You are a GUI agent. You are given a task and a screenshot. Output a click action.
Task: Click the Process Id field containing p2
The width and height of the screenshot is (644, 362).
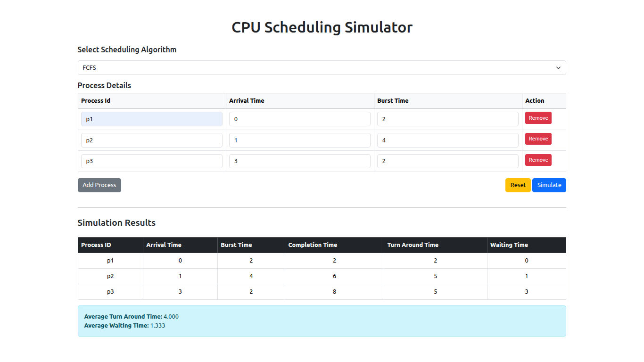point(152,140)
